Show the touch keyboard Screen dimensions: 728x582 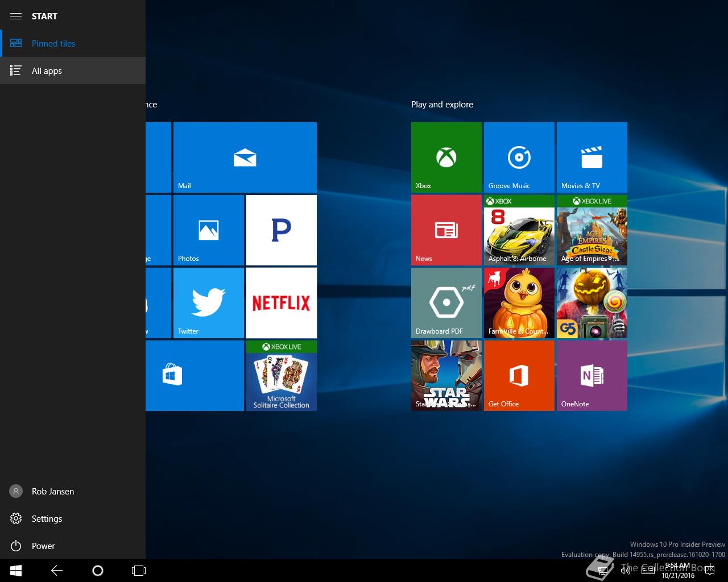pos(648,571)
